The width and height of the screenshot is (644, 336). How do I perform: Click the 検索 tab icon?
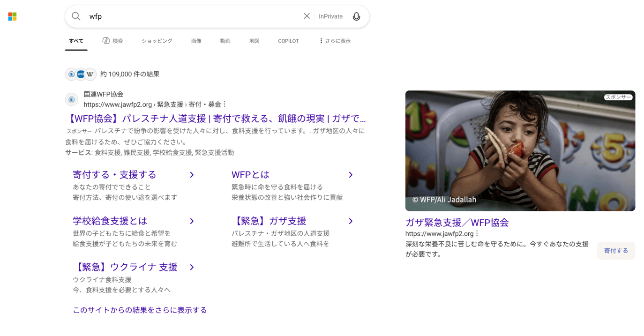click(x=106, y=41)
